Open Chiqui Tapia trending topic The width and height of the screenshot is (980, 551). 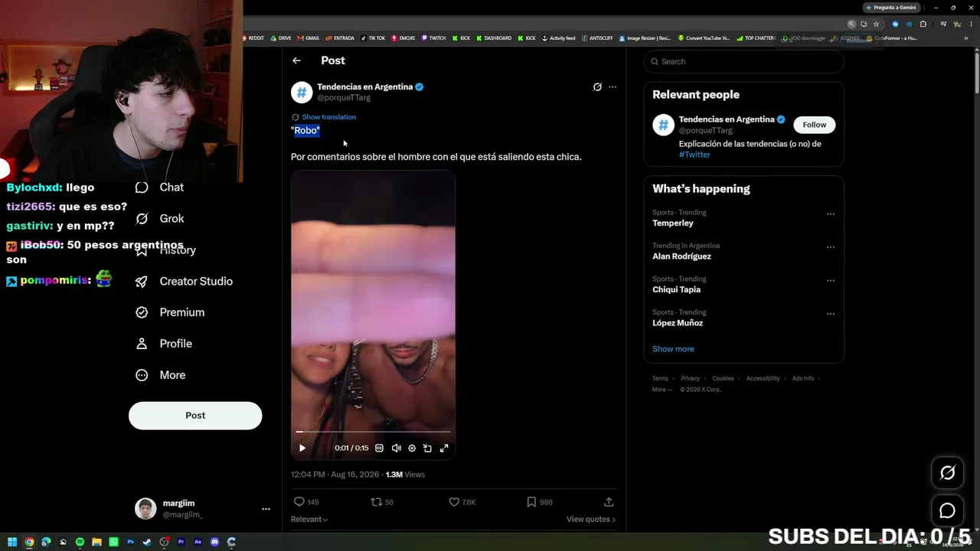pyautogui.click(x=676, y=290)
